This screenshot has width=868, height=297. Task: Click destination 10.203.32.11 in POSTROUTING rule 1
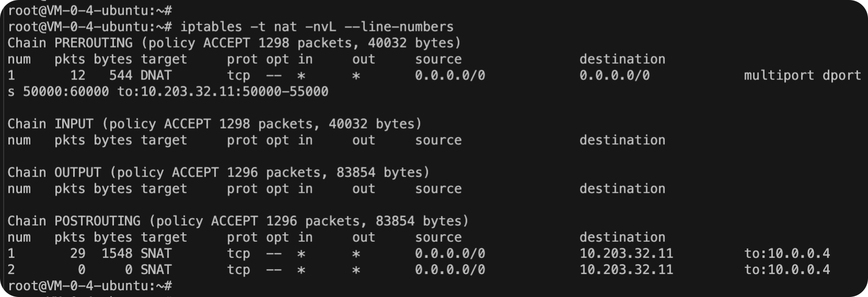pyautogui.click(x=626, y=254)
